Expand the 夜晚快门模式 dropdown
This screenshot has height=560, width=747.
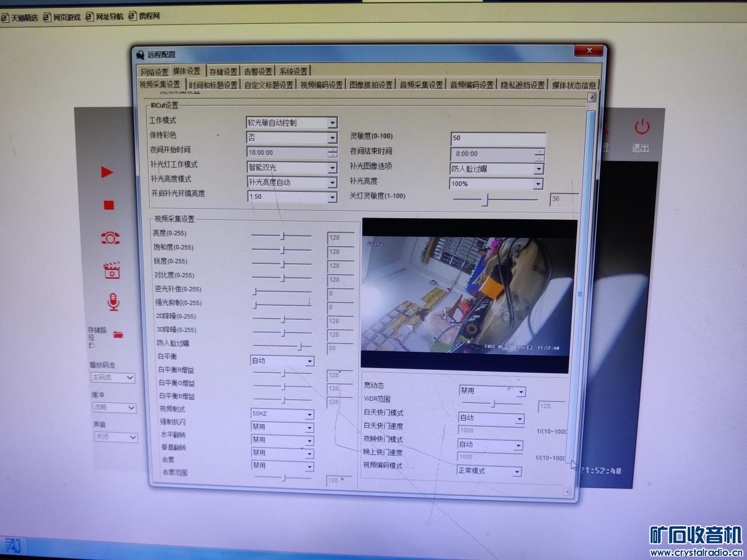tap(518, 446)
